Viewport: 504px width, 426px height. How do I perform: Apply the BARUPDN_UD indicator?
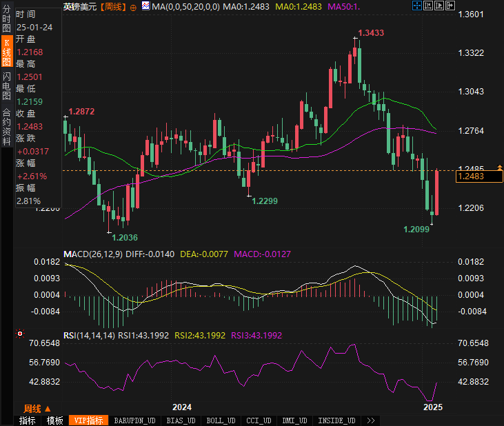(x=134, y=420)
